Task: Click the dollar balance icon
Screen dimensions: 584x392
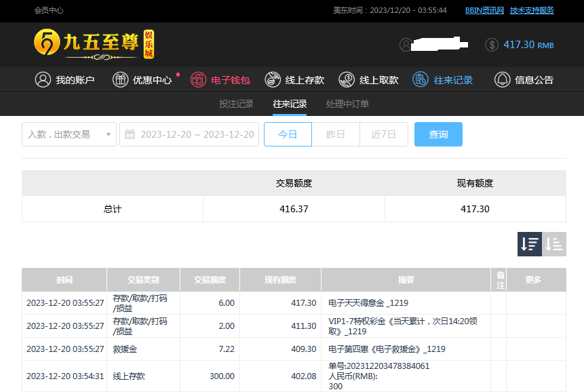Action: [492, 45]
